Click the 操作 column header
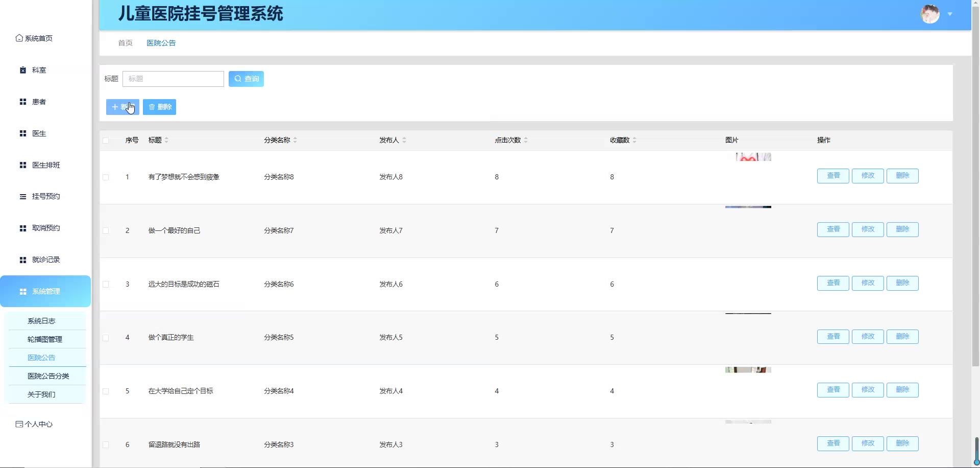 point(824,140)
